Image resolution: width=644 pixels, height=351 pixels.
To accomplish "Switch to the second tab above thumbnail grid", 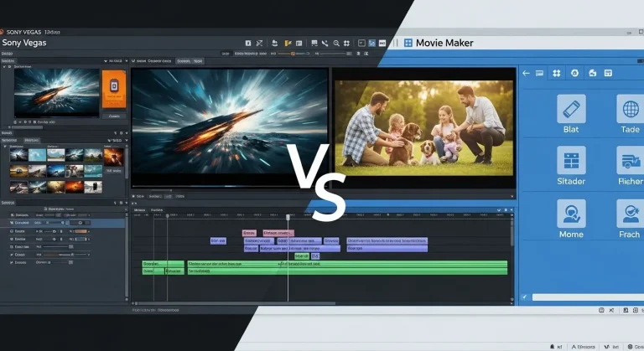I will (x=32, y=141).
